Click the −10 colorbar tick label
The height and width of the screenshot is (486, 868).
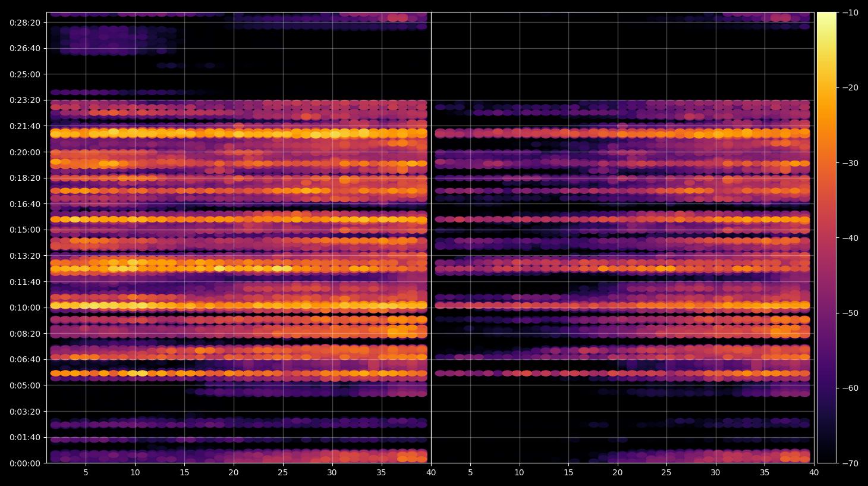point(851,12)
